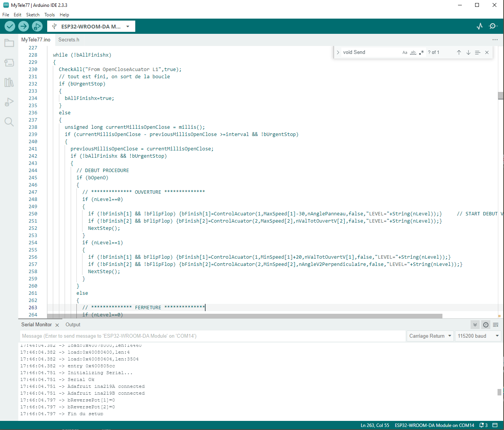The height and width of the screenshot is (430, 504).
Task: Click 'Adafruit ina219A connected' serial line
Action: click(x=106, y=387)
